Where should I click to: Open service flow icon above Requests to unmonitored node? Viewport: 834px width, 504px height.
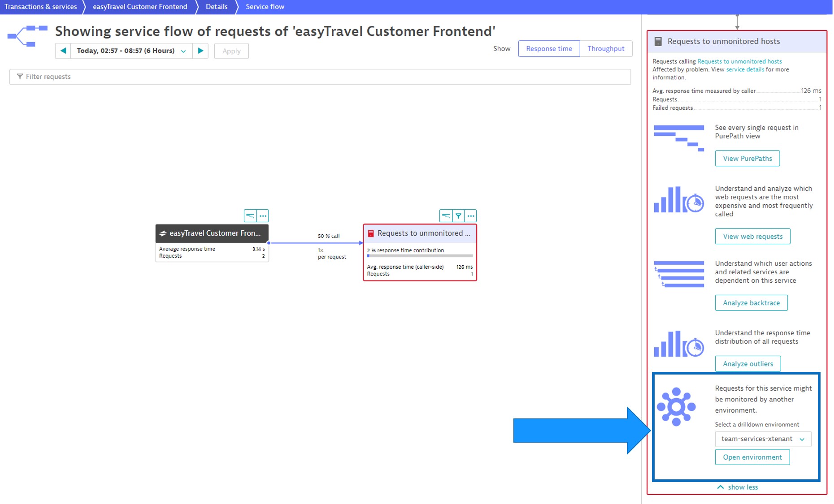coord(446,215)
